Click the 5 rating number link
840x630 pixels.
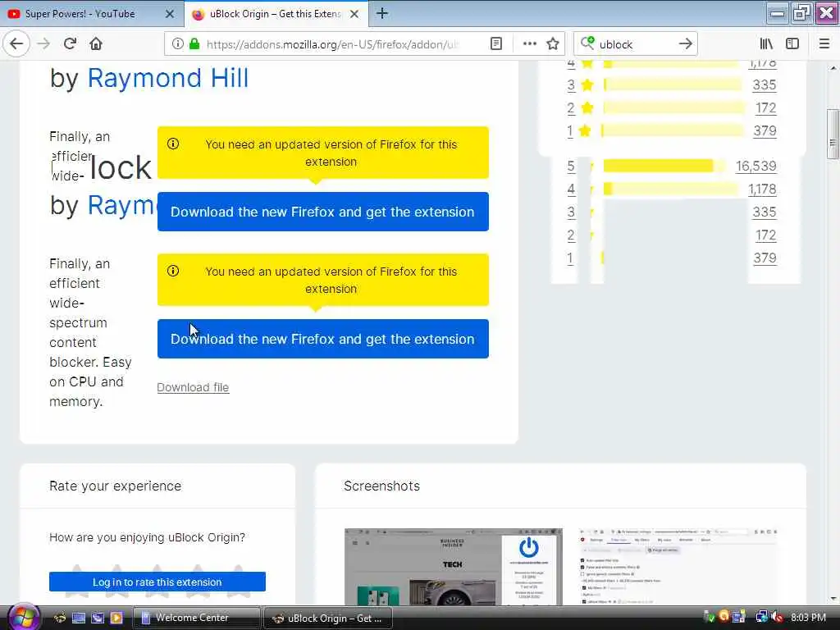pyautogui.click(x=571, y=166)
